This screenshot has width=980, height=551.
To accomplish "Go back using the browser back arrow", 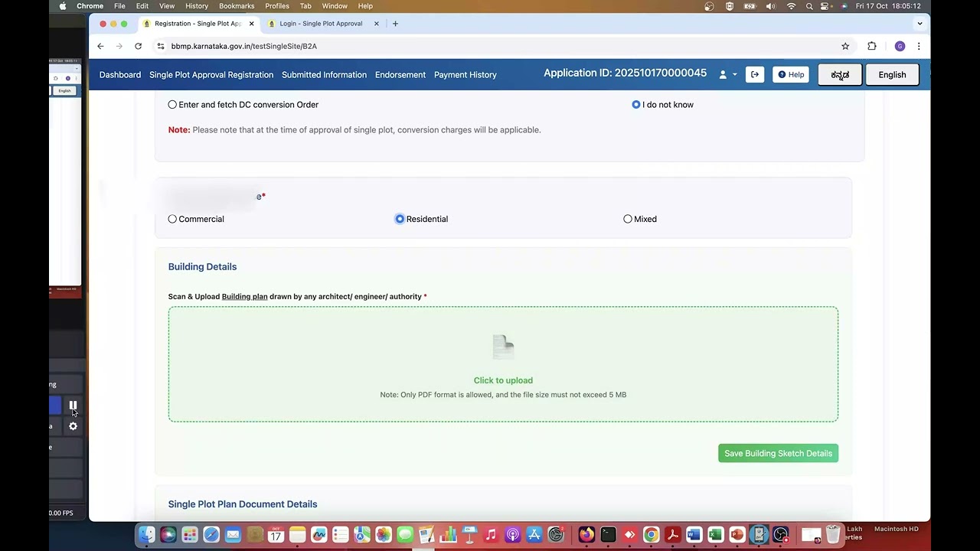I will coord(100,46).
